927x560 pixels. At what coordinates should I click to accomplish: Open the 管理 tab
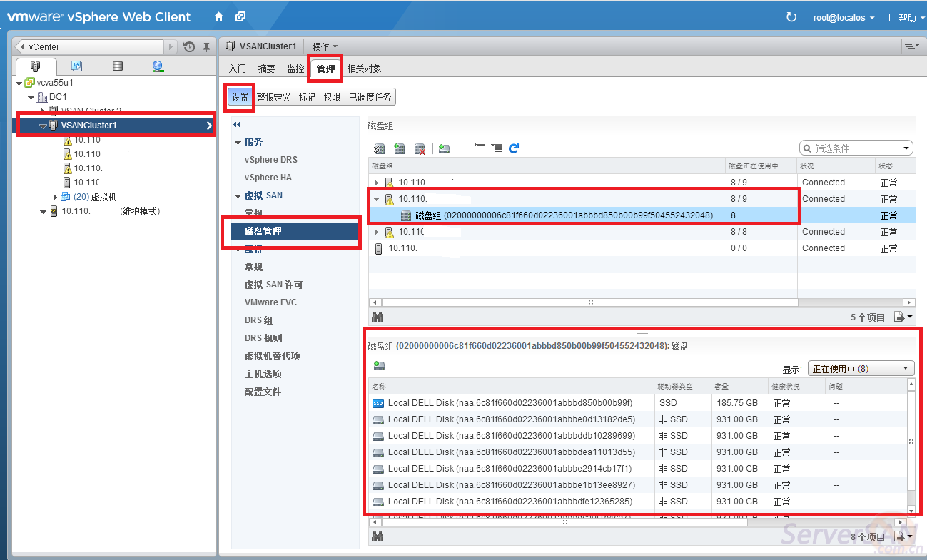325,69
